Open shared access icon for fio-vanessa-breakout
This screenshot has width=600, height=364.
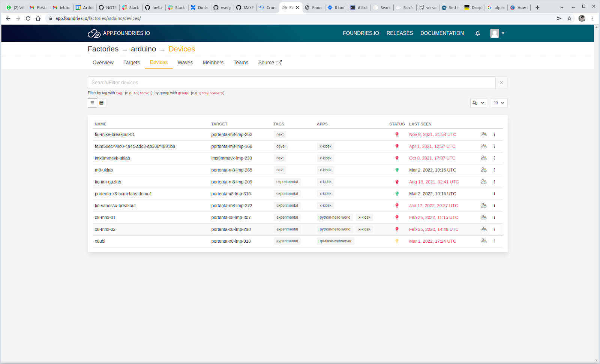point(484,206)
